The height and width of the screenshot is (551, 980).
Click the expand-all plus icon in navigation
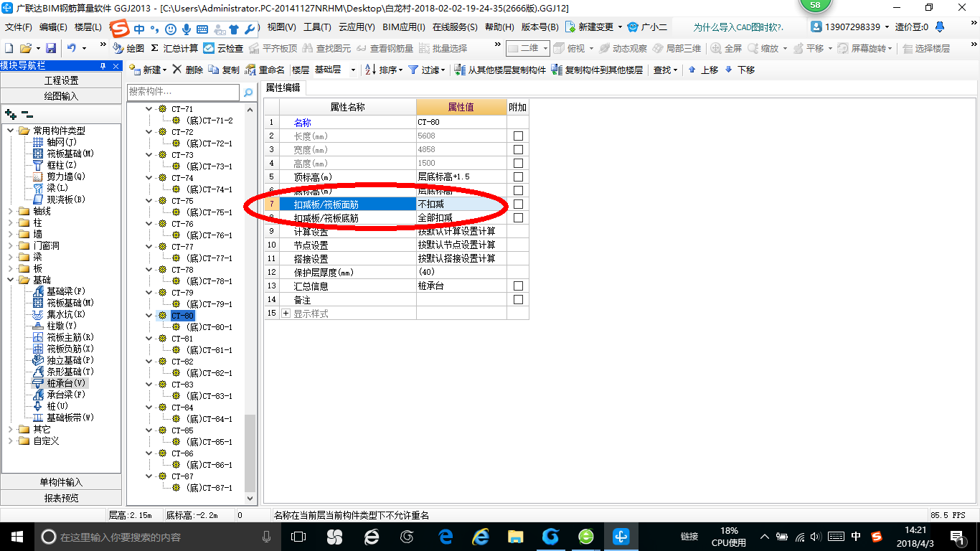pyautogui.click(x=10, y=113)
